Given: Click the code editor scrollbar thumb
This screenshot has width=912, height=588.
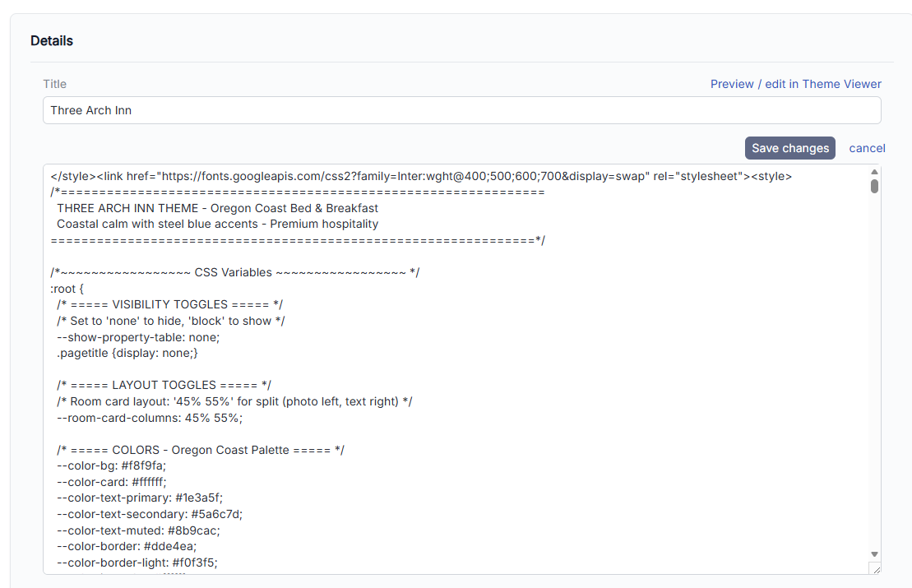Looking at the screenshot, I should pyautogui.click(x=874, y=186).
